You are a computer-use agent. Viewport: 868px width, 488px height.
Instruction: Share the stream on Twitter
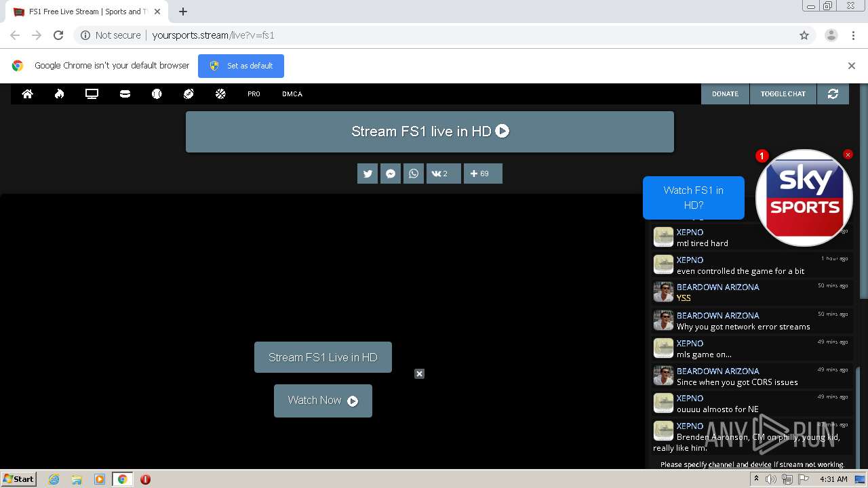(368, 174)
